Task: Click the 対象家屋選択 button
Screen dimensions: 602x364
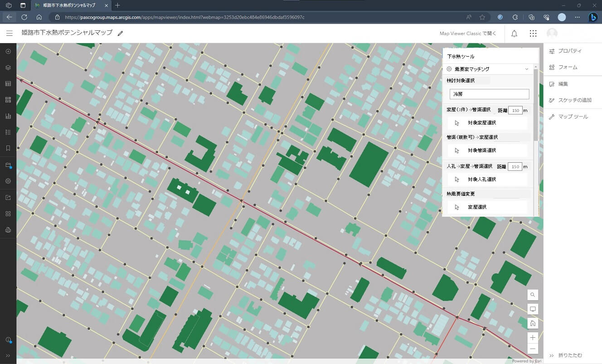Action: (x=488, y=123)
